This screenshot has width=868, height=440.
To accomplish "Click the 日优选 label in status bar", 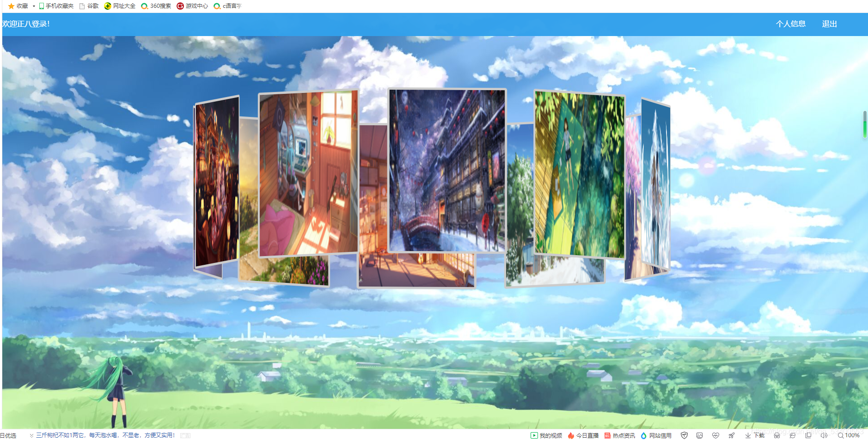I will click(x=8, y=435).
